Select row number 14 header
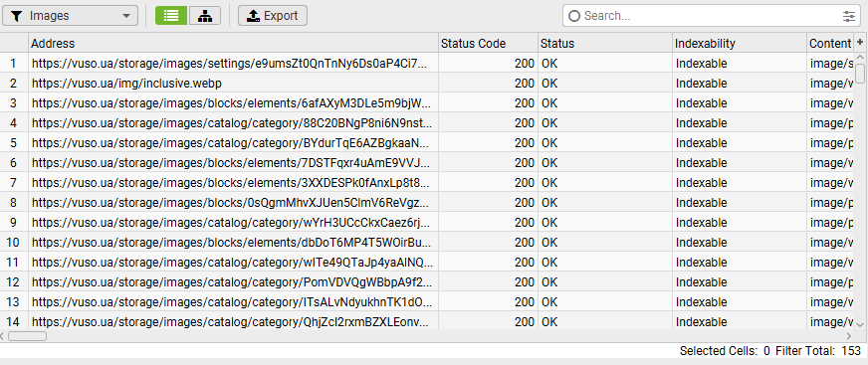 pyautogui.click(x=14, y=321)
